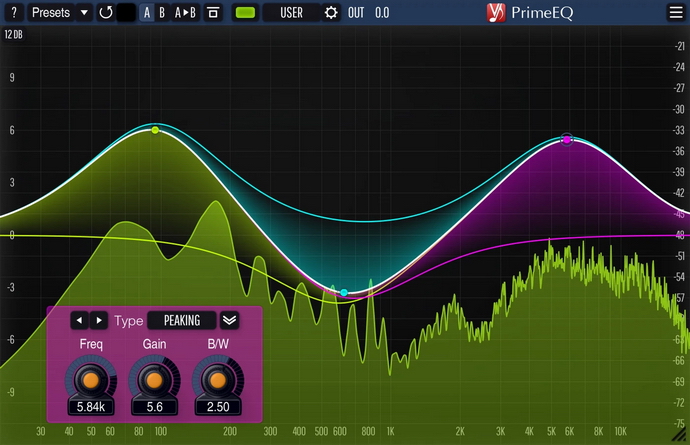This screenshot has width=690, height=445.
Task: Open the hamburger menu icon
Action: 676,12
